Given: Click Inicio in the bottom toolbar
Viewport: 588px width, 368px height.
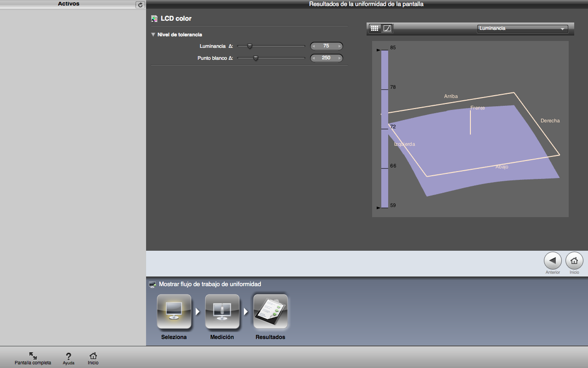Looking at the screenshot, I should click(93, 358).
